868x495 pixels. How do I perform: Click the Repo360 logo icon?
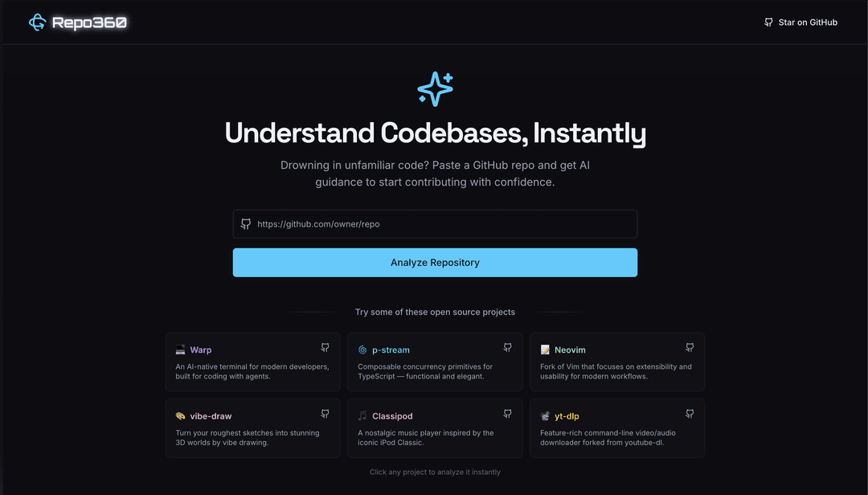[x=37, y=22]
